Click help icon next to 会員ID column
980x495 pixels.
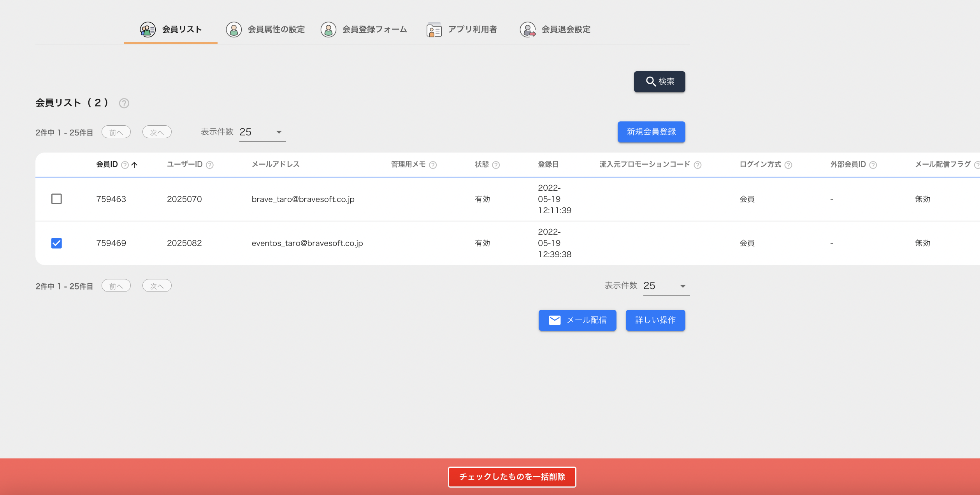tap(125, 165)
